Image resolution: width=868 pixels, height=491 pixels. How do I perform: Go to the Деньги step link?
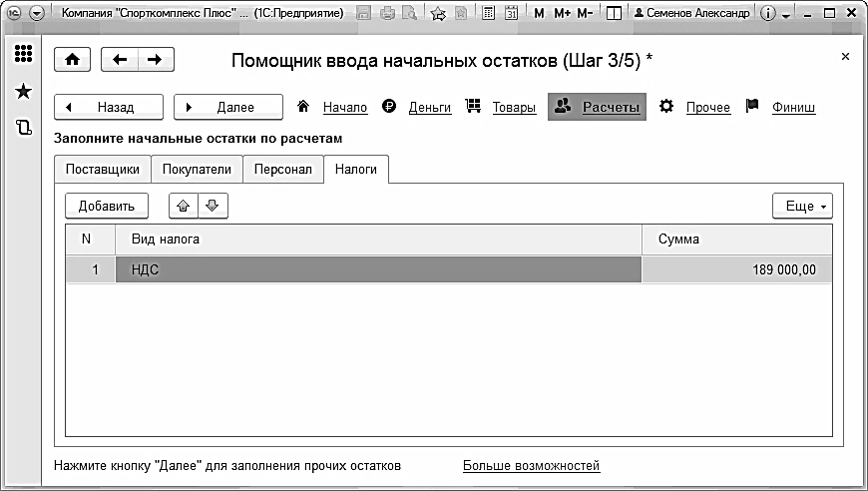[x=430, y=108]
